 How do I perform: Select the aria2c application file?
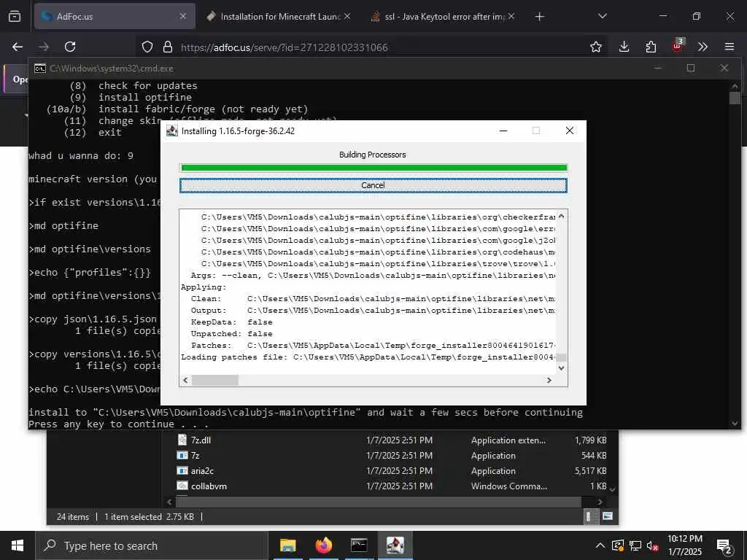coord(203,470)
